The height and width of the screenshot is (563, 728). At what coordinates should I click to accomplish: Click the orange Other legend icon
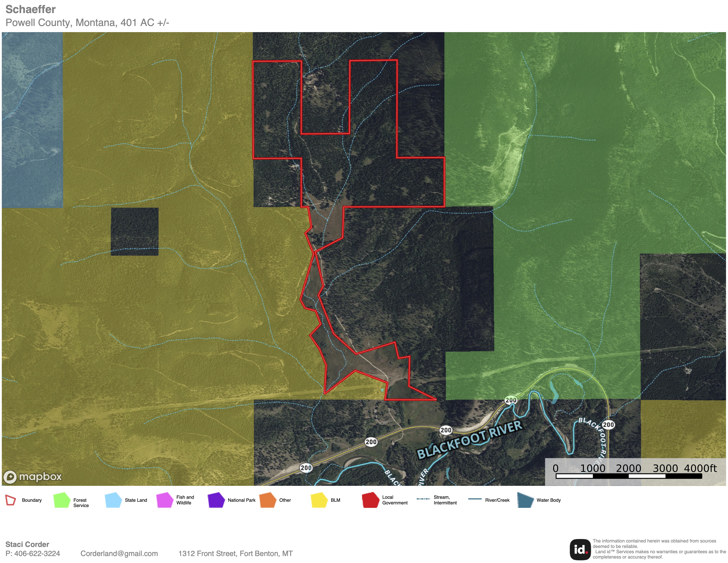pos(268,500)
